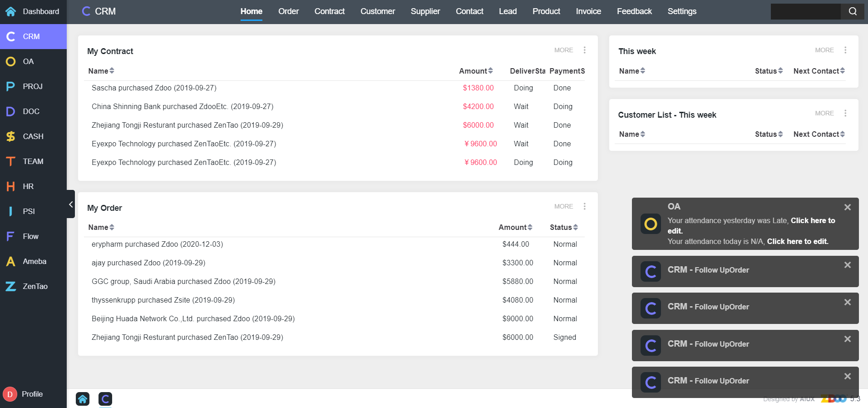The height and width of the screenshot is (408, 868).
Task: Switch to the Invoice tab
Action: (x=588, y=11)
